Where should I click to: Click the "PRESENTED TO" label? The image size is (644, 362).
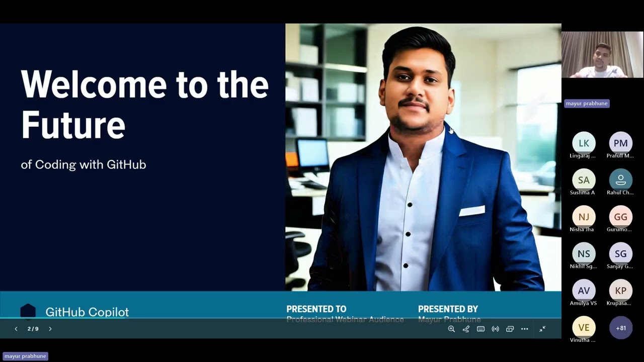pyautogui.click(x=316, y=309)
